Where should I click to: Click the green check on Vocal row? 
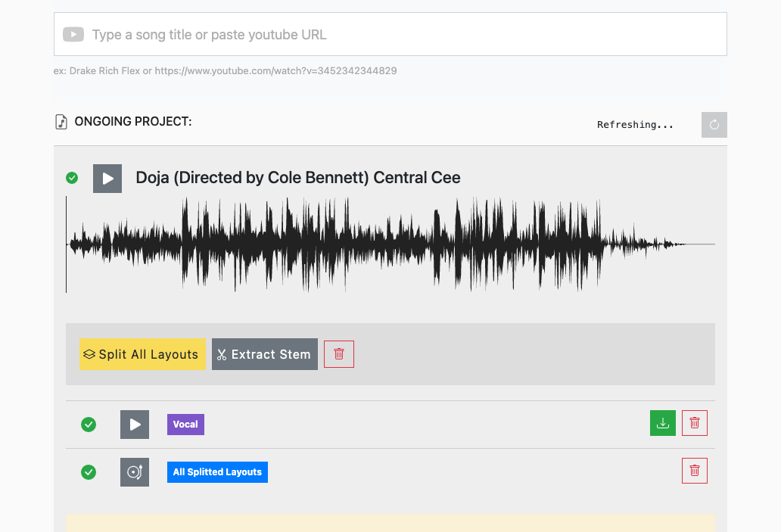pos(89,425)
